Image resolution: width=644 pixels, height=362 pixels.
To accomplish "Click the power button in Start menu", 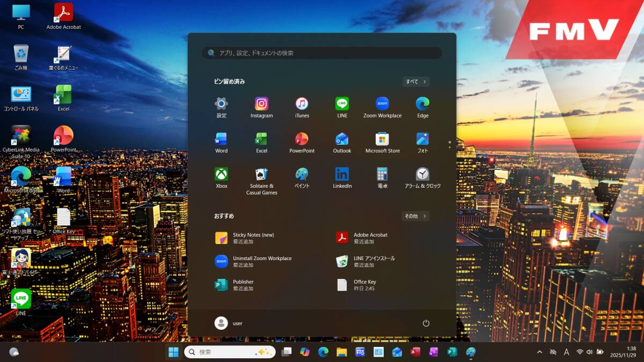I will [426, 323].
